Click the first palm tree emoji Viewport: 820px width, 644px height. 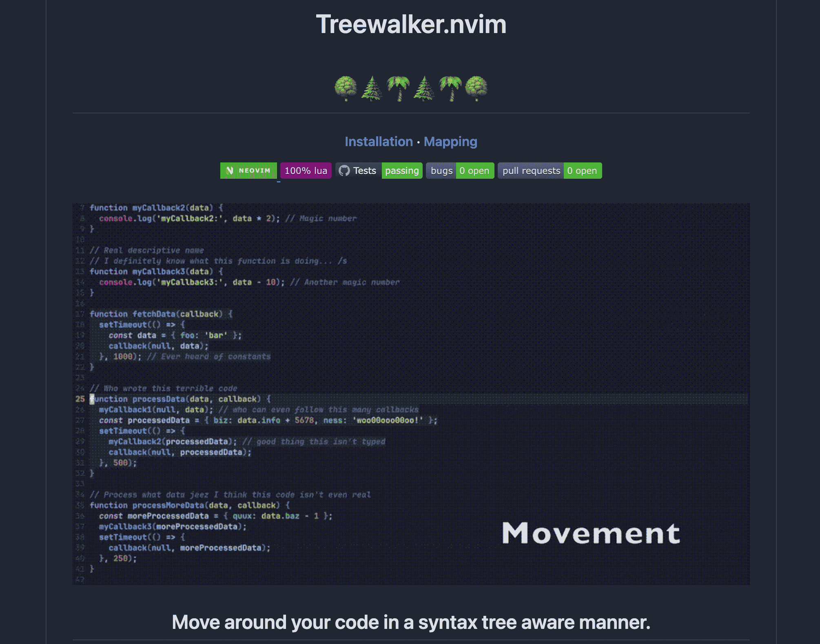click(x=398, y=88)
